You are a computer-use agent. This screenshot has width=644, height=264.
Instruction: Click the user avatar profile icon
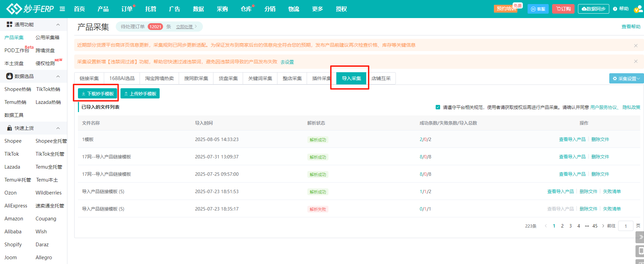coord(637,9)
